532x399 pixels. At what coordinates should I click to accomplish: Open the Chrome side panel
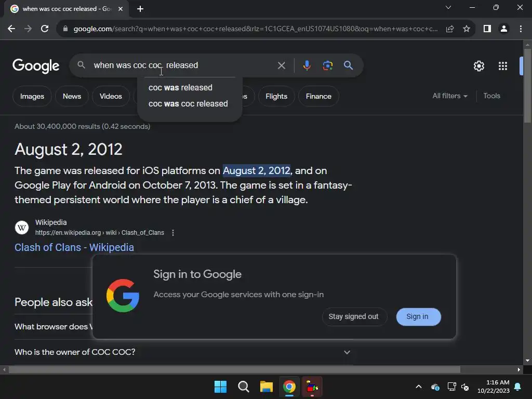point(487,29)
